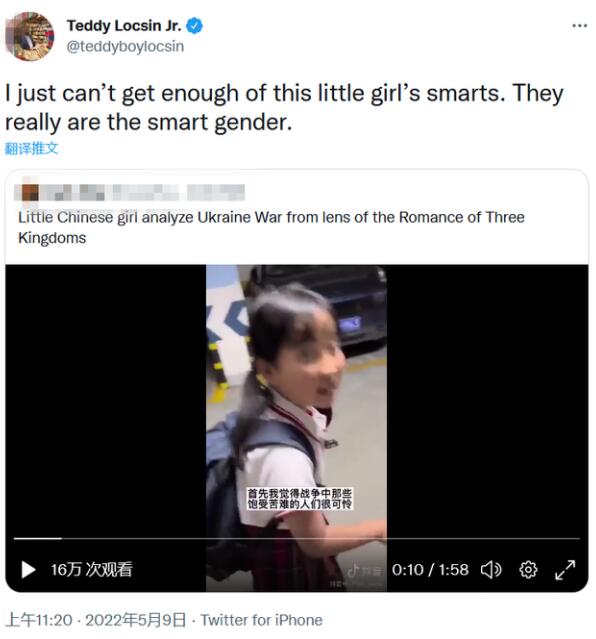Click the 16万 view count label
The image size is (596, 639).
(x=91, y=569)
